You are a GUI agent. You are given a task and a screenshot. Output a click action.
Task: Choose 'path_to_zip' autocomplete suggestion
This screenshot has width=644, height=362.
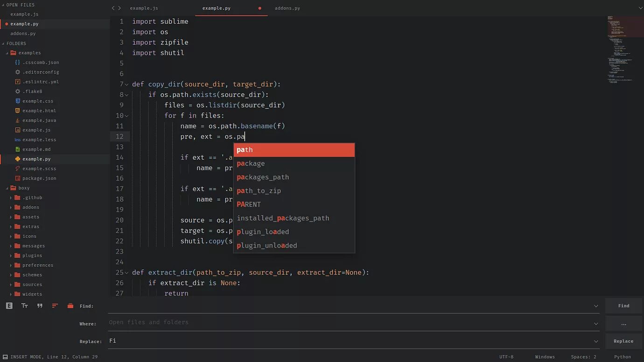coord(294,191)
